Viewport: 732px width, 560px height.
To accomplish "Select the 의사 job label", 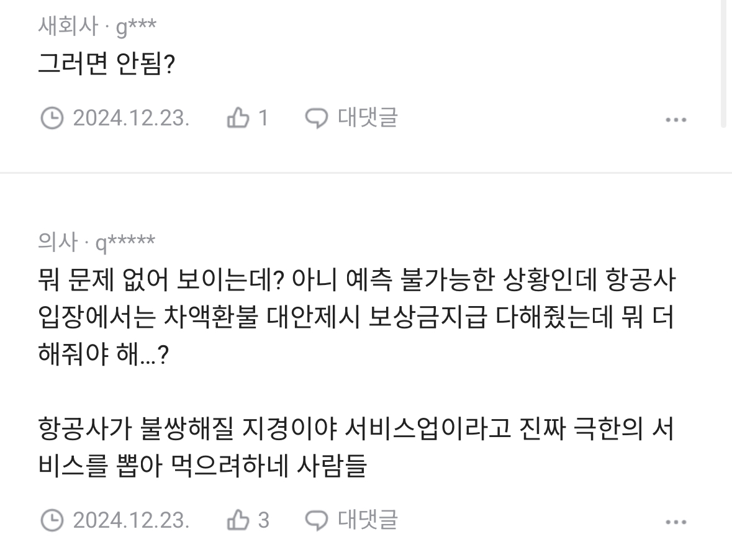I will click(58, 242).
